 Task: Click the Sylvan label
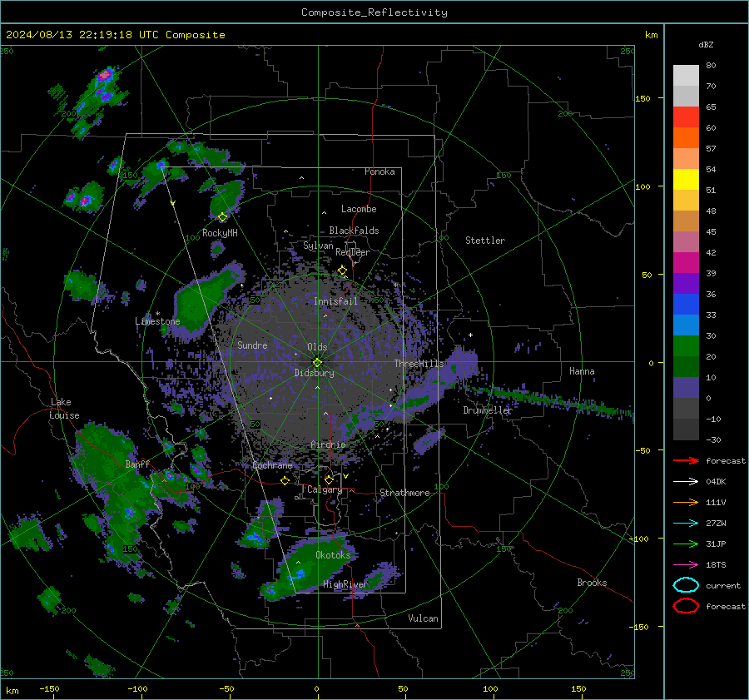tap(318, 246)
